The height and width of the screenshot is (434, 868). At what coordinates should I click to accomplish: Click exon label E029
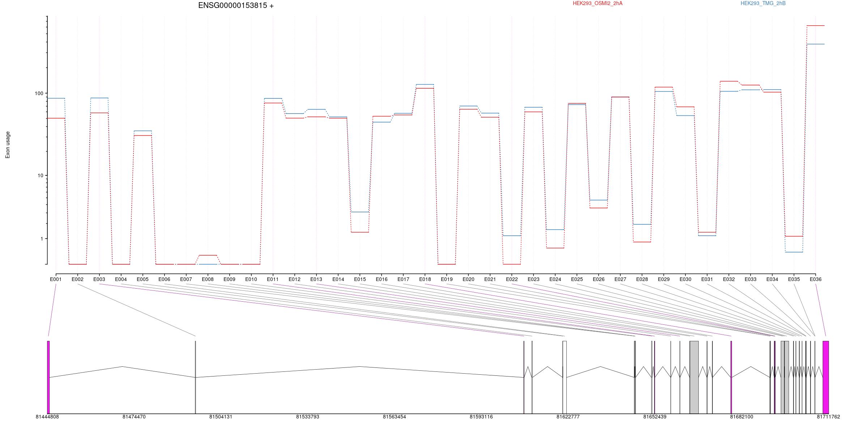(x=664, y=279)
